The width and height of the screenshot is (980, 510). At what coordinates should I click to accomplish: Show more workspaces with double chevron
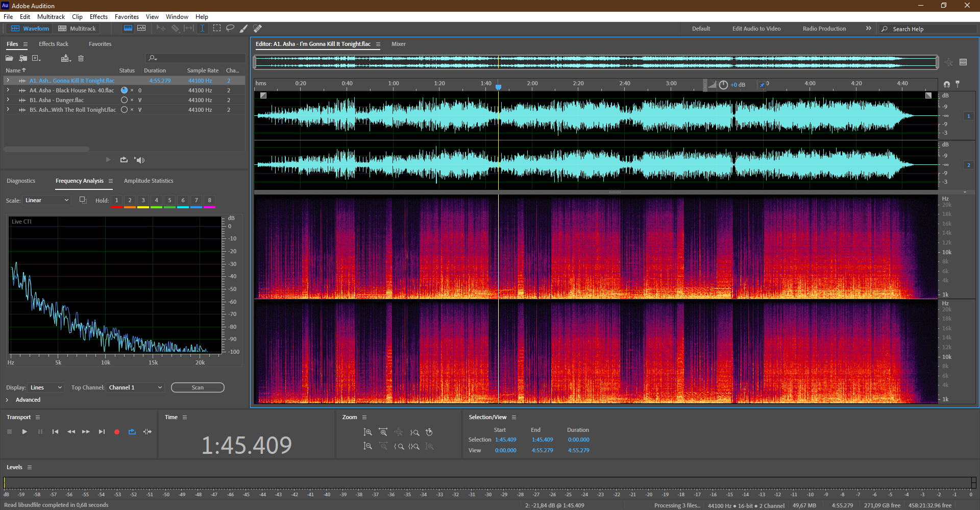click(868, 29)
